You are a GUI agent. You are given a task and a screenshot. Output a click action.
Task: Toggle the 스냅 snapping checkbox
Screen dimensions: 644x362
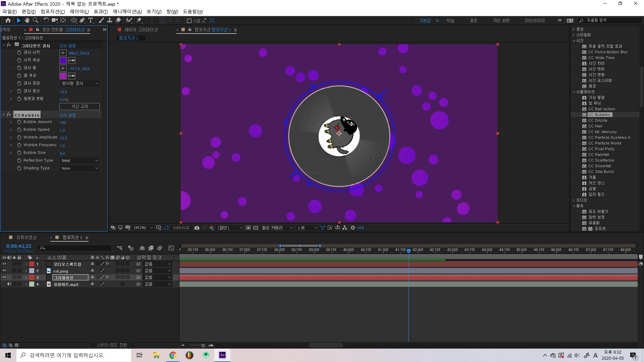click(189, 21)
